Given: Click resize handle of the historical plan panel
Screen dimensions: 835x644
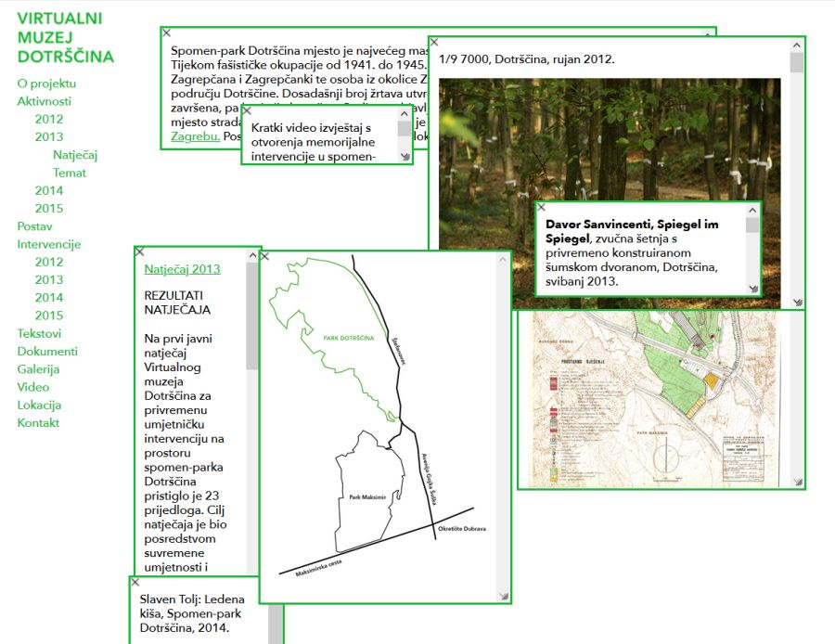Looking at the screenshot, I should [797, 482].
